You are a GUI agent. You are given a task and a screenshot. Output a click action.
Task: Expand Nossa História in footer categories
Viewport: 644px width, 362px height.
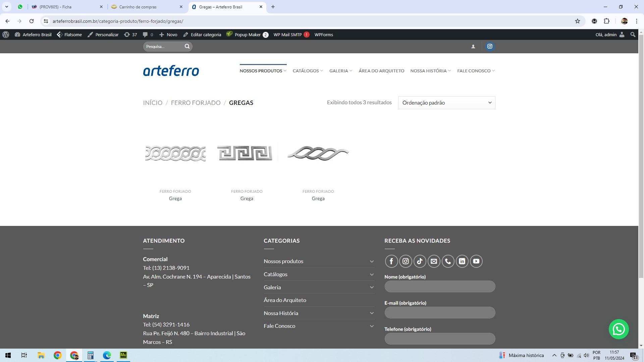pos(372,313)
